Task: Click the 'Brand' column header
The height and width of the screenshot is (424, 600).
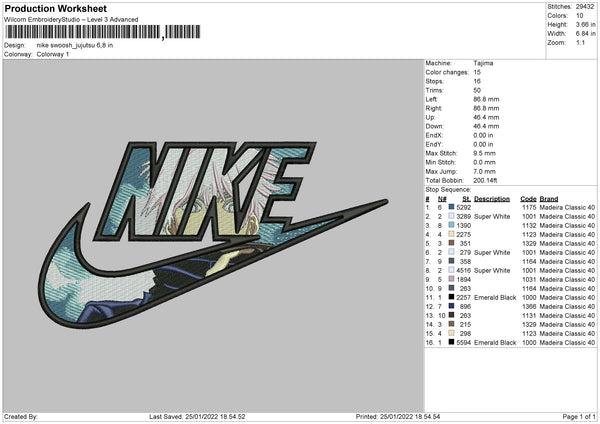Action: (x=549, y=199)
